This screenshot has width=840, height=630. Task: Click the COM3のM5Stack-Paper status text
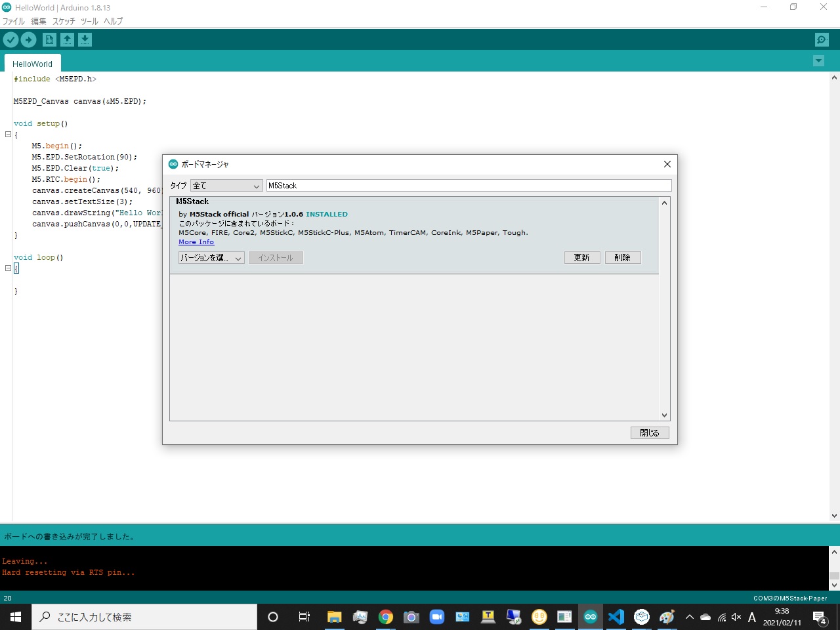tap(790, 598)
